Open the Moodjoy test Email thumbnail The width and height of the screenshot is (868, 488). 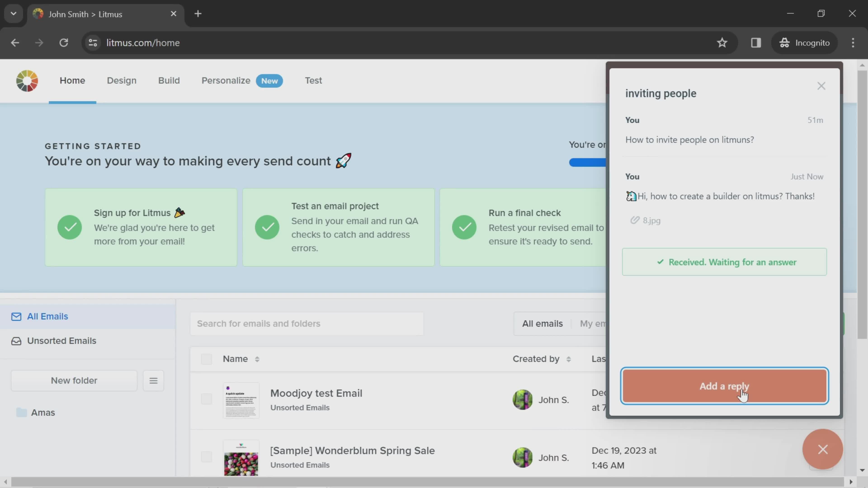click(241, 401)
